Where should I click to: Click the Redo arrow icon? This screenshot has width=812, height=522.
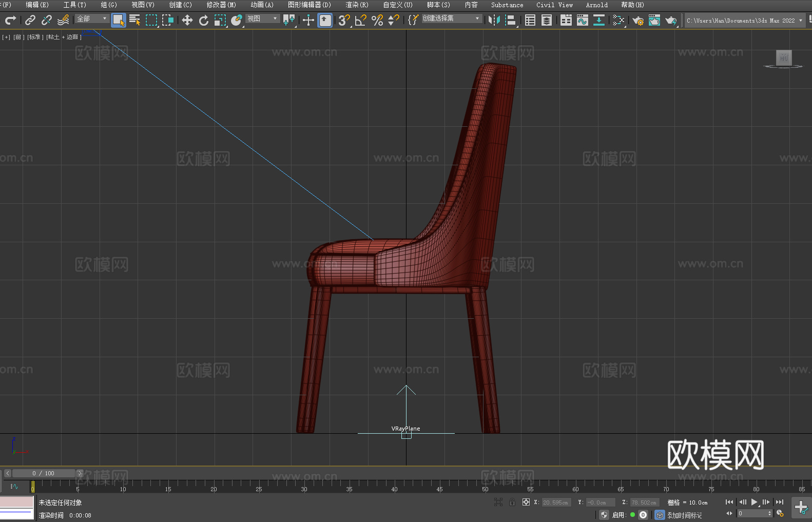(x=10, y=20)
